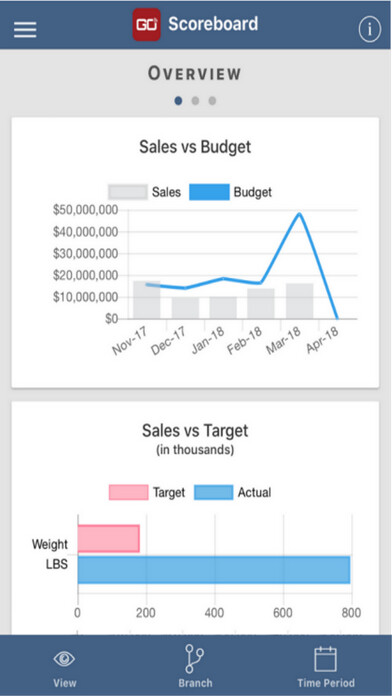The height and width of the screenshot is (696, 392).
Task: Go to the third overview page dot
Action: click(x=212, y=101)
